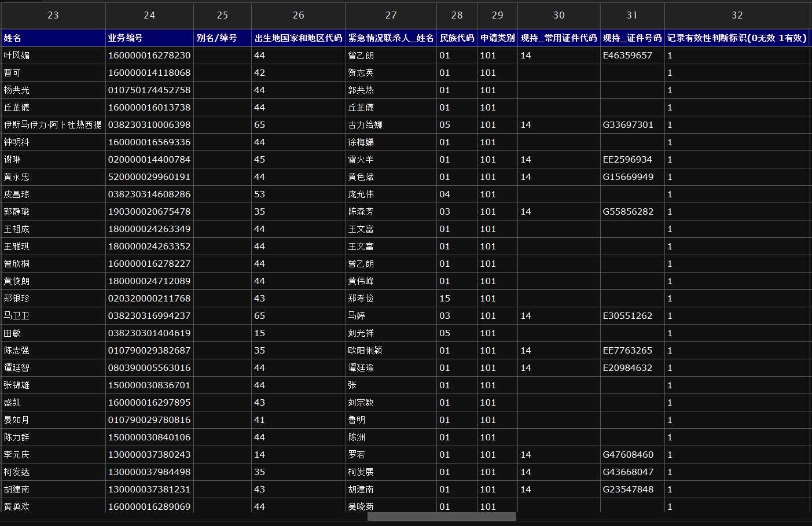Click the 现持_证件号码 header
The width and height of the screenshot is (812, 526).
click(x=632, y=38)
